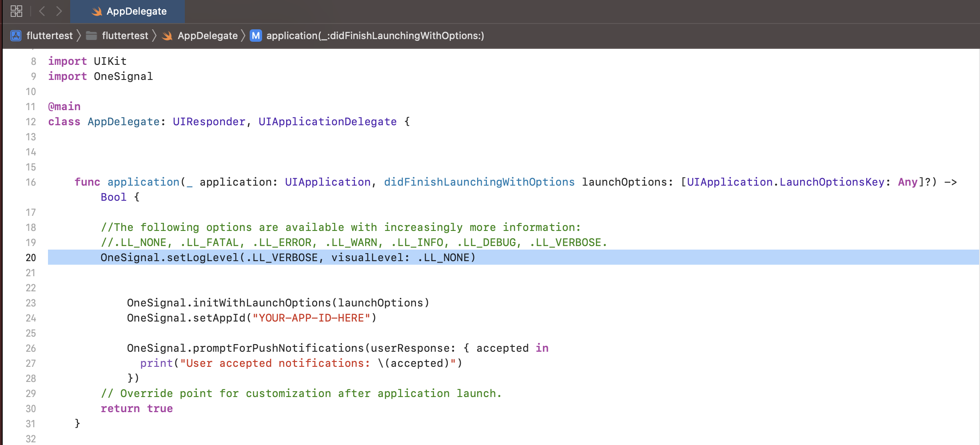Click 'setLogLevel' on highlighted line 20
Viewport: 980px width, 445px height.
203,258
